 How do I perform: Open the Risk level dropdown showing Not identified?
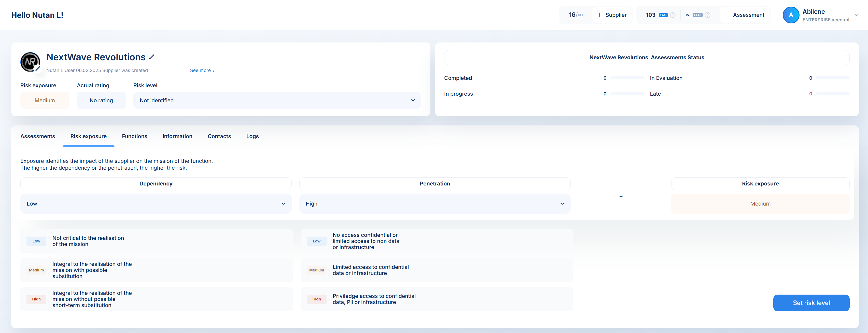pos(277,100)
